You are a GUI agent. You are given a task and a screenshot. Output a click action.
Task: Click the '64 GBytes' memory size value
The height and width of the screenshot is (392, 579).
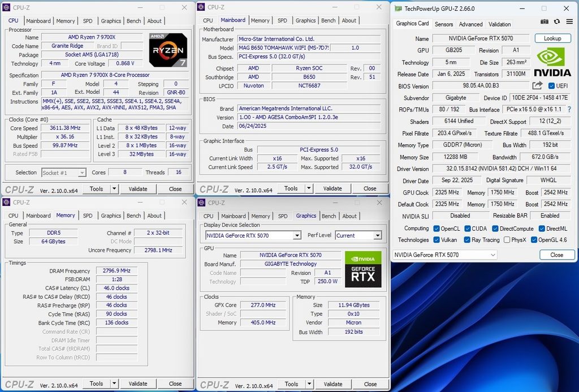(x=53, y=242)
